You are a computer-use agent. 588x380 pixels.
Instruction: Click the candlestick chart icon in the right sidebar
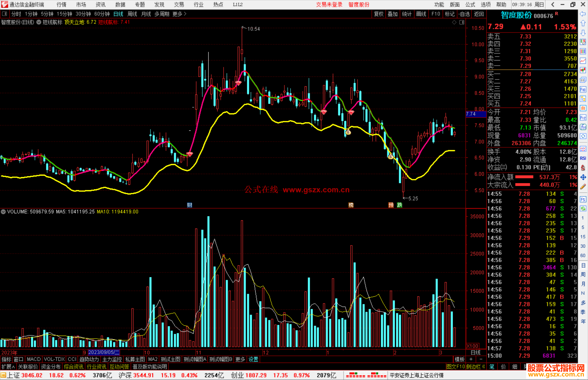pos(583,70)
